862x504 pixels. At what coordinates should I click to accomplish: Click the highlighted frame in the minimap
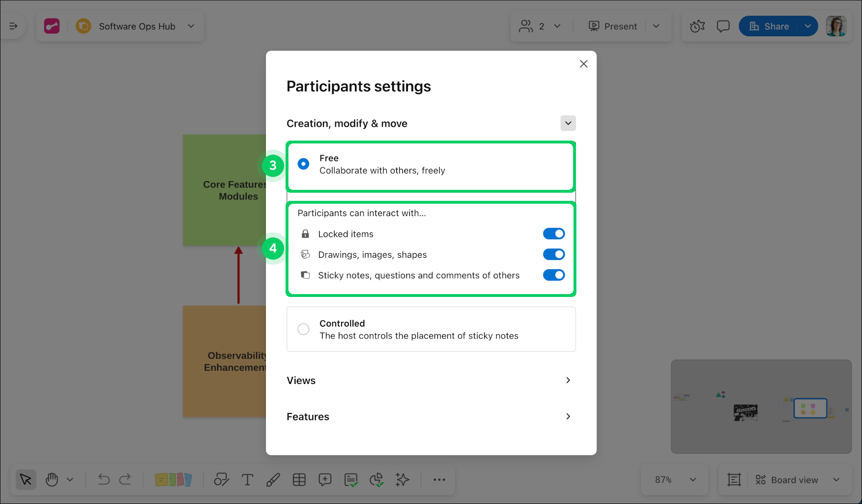[x=810, y=408]
